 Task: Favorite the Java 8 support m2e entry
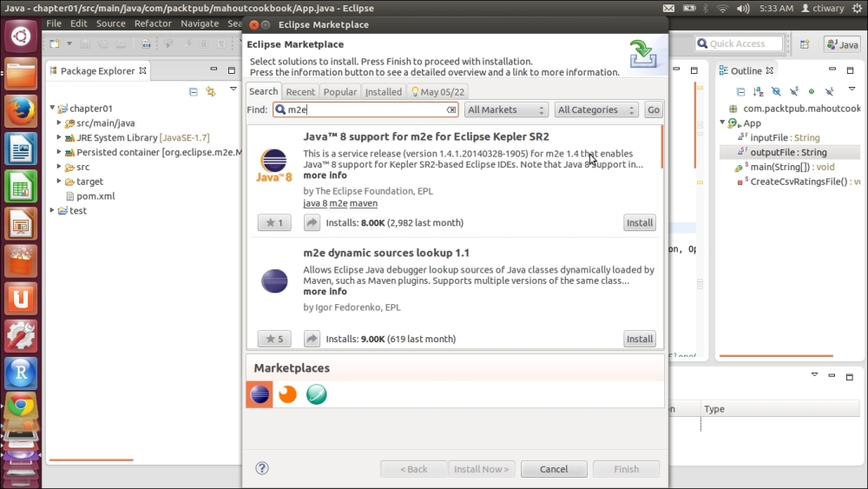[274, 222]
